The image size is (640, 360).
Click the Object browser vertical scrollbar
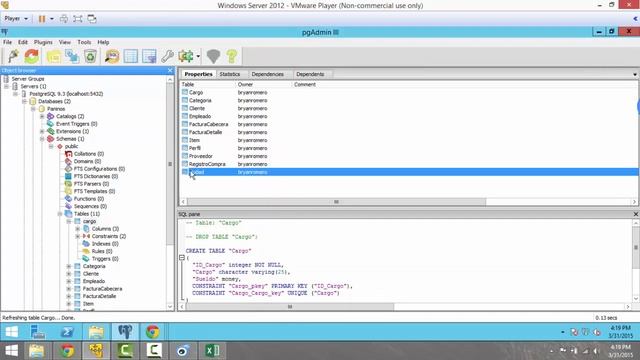coord(170,163)
